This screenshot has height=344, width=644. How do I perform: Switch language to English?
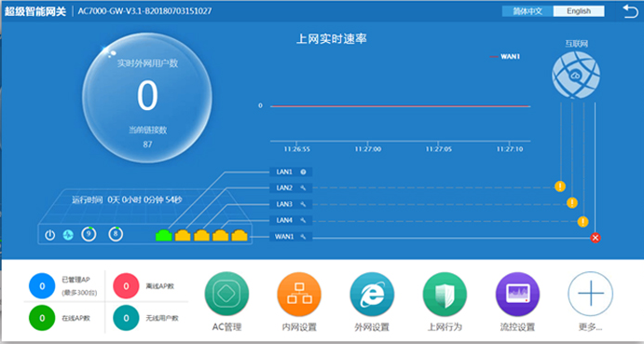[579, 11]
